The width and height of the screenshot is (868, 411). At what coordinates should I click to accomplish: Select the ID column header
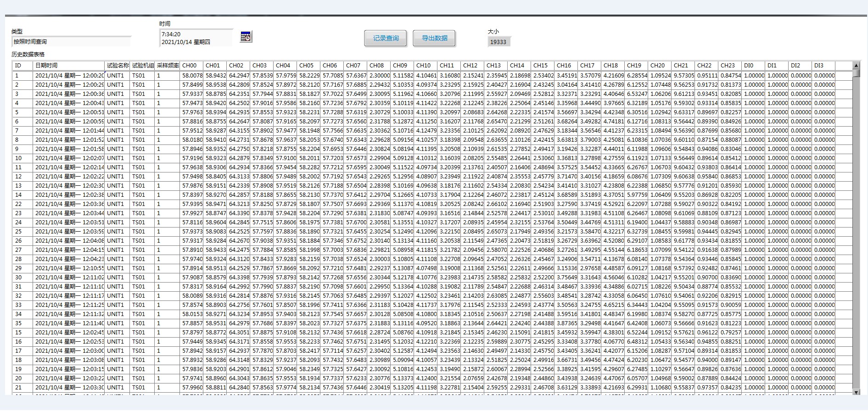22,66
